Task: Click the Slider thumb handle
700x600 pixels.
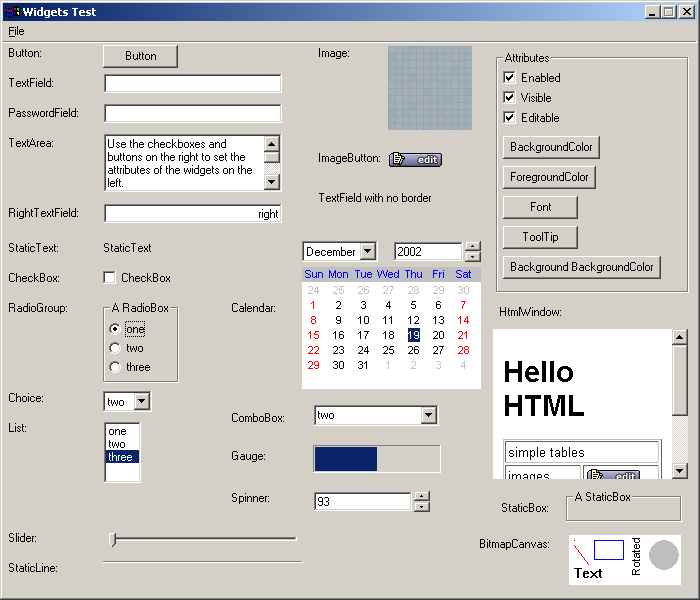Action: (113, 540)
